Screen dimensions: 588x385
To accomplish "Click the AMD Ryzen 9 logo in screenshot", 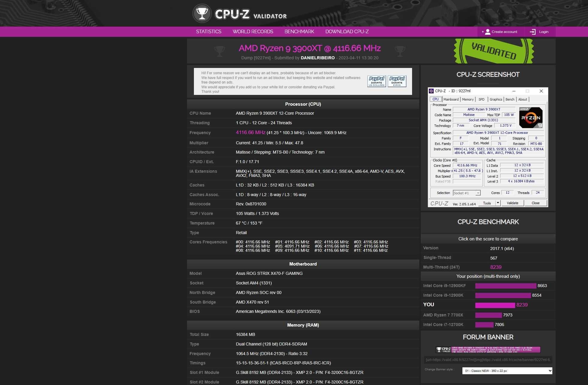I will 531,118.
